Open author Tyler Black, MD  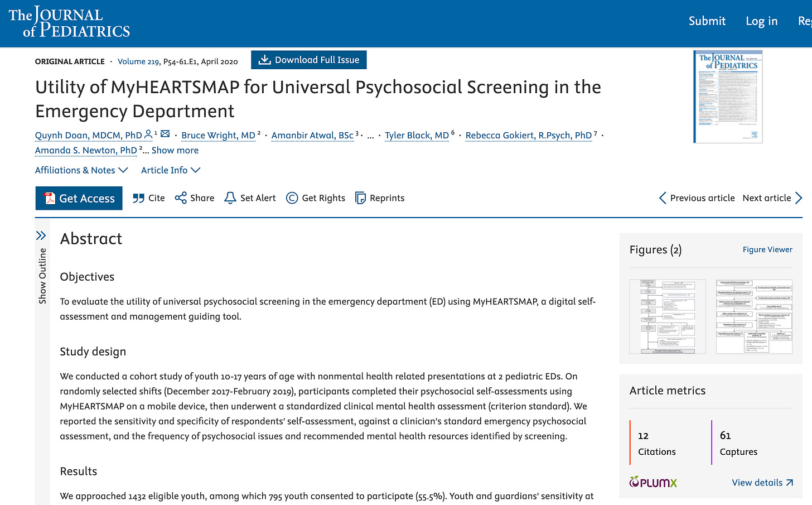click(x=417, y=136)
